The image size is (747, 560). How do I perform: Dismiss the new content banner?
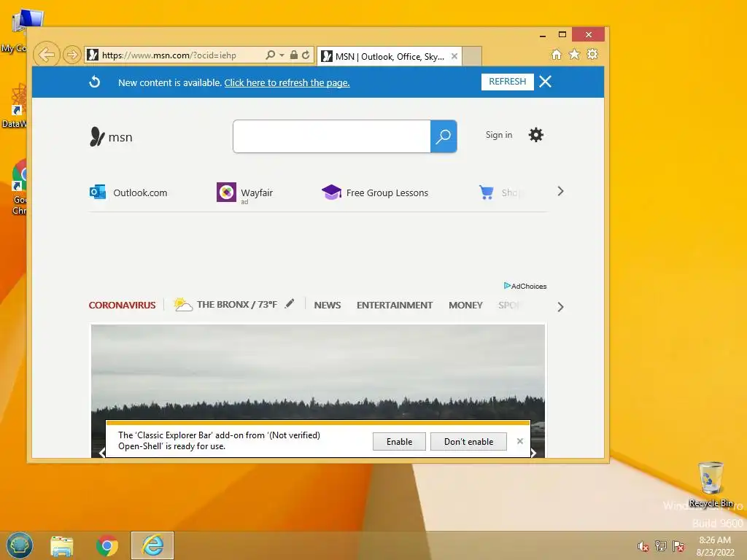[546, 82]
